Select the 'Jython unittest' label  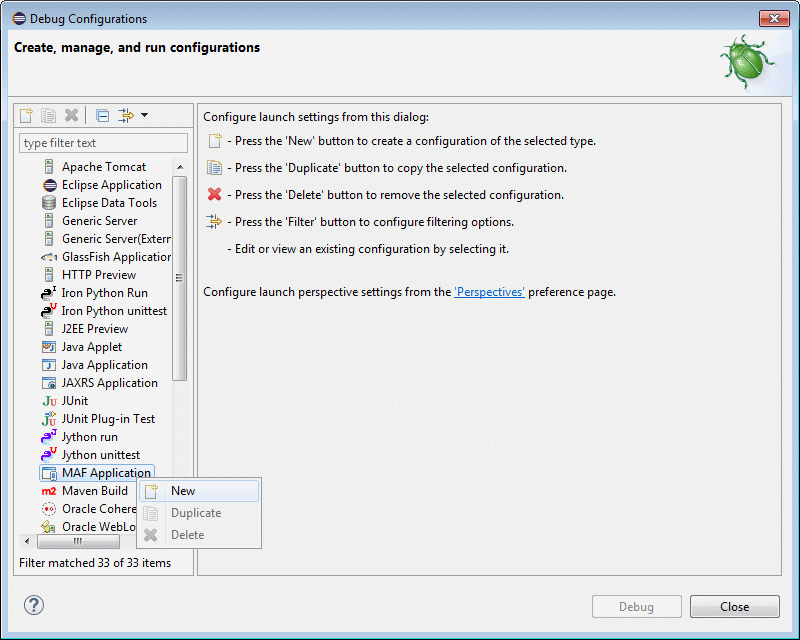tap(101, 455)
